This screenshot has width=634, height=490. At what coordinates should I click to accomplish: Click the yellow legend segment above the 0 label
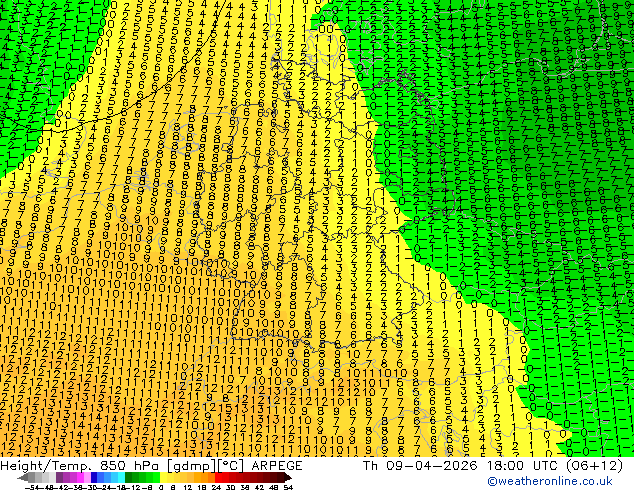pos(163,477)
